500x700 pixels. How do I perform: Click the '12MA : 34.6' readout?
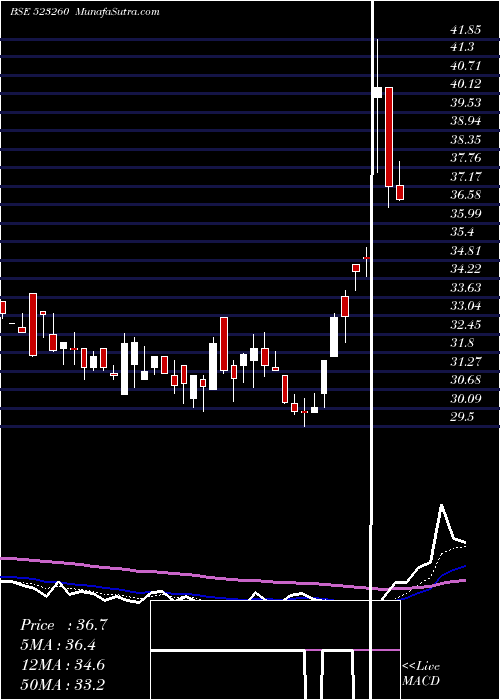coord(62,665)
